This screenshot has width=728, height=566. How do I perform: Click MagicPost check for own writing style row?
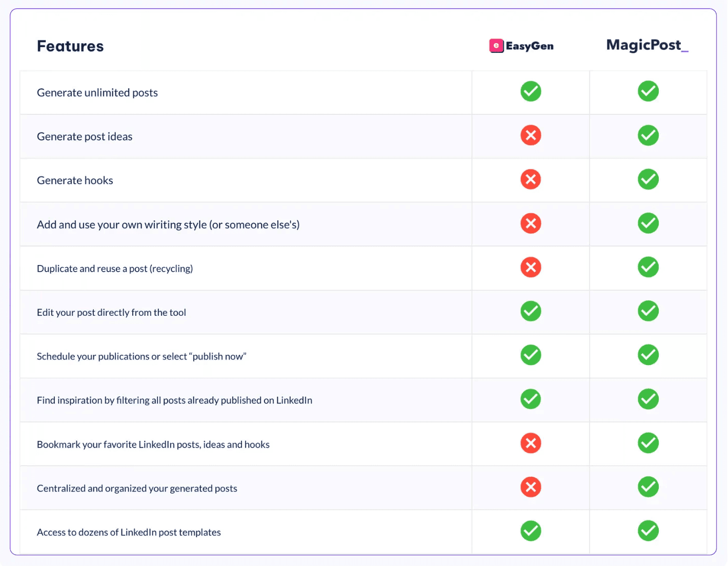[648, 224]
